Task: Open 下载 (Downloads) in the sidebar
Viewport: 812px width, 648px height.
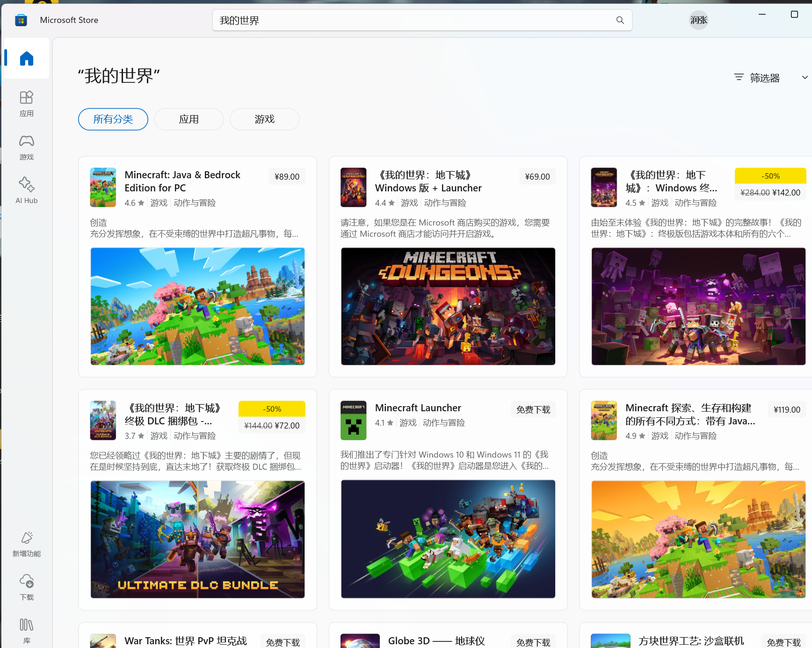Action: coord(27,588)
